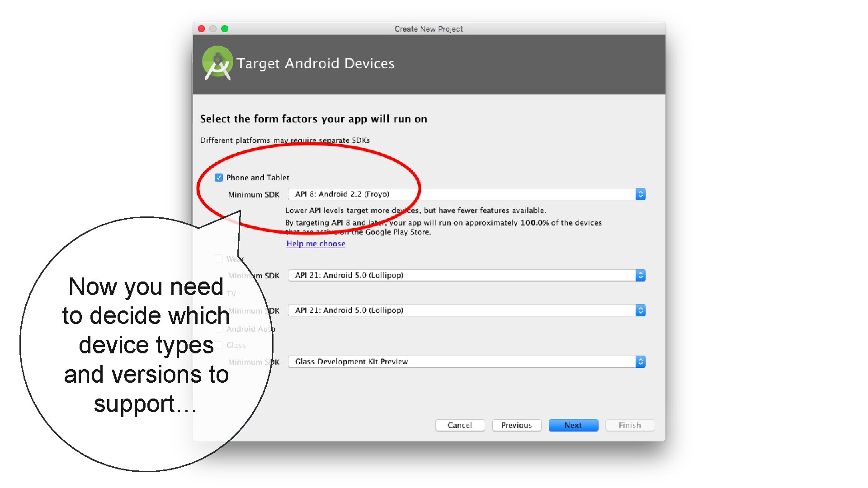The height and width of the screenshot is (488, 868).
Task: Click the API 8 Froyo dropdown arrow
Action: click(x=640, y=194)
